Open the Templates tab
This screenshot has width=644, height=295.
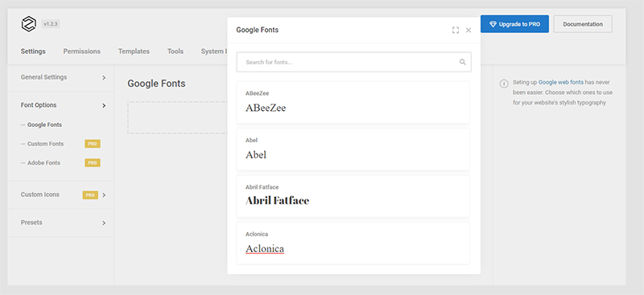(134, 51)
